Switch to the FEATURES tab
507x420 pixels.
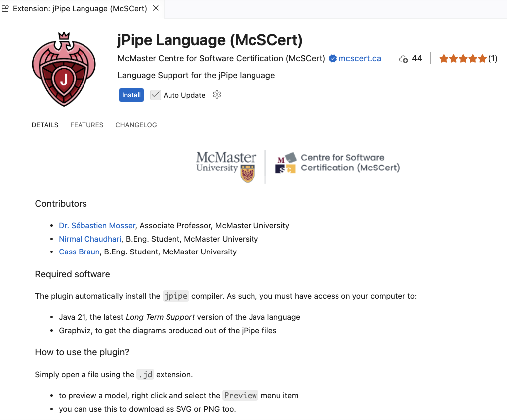pyautogui.click(x=87, y=125)
